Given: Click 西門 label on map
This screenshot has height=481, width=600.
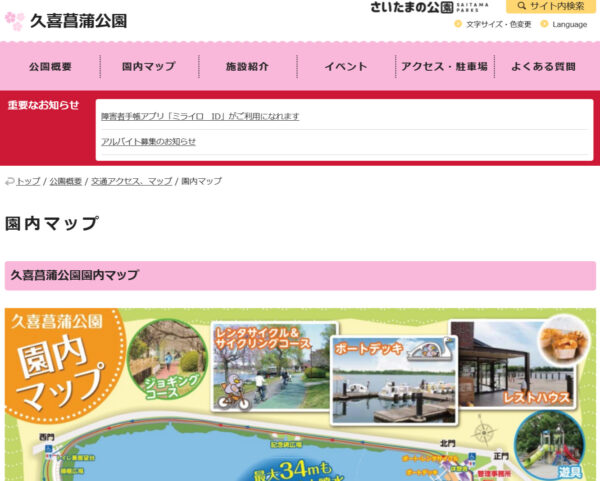Looking at the screenshot, I should tap(47, 437).
